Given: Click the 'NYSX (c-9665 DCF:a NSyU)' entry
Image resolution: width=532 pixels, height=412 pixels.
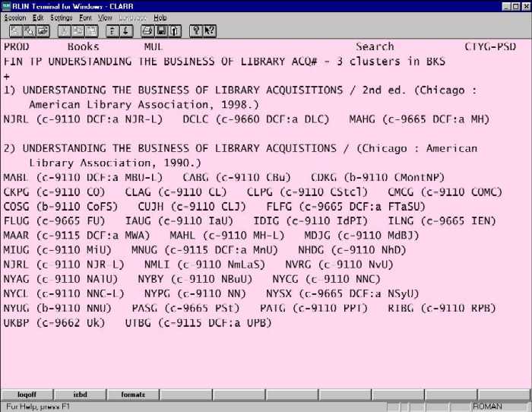Looking at the screenshot, I should [x=342, y=294].
